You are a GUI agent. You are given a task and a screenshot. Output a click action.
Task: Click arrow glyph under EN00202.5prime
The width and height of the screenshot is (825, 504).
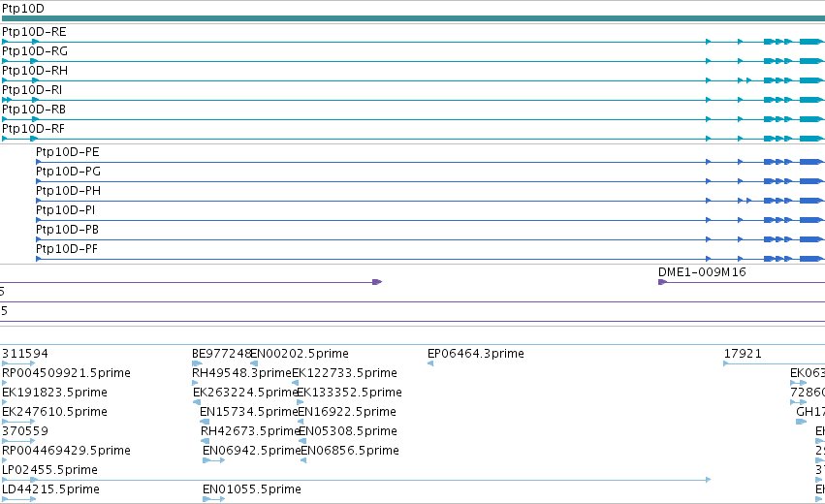coord(254,363)
